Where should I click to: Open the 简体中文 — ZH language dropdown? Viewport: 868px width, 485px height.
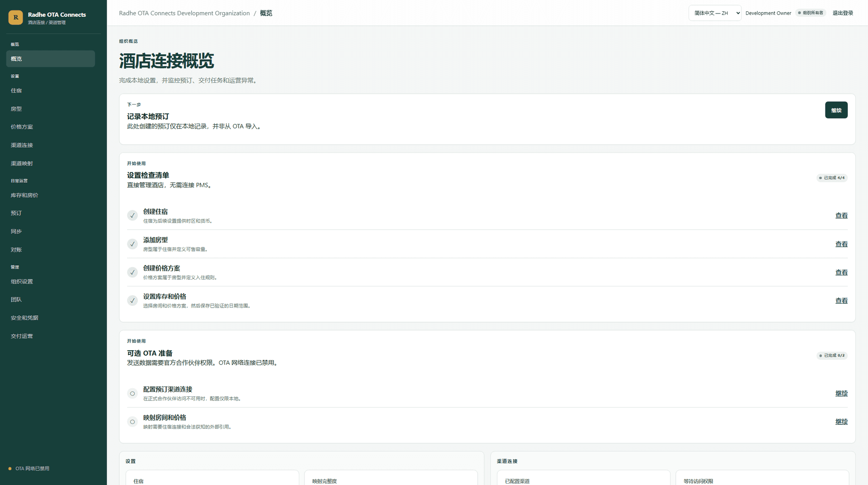click(x=715, y=13)
